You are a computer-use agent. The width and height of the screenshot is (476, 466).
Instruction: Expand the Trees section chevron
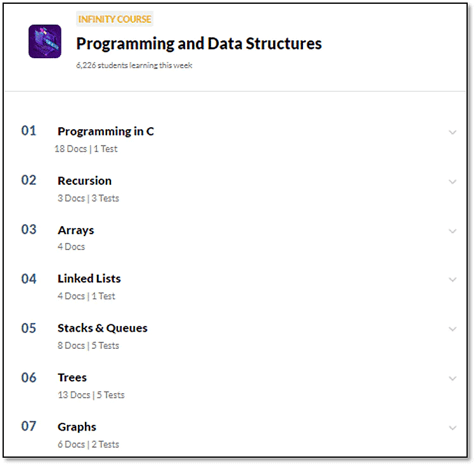pyautogui.click(x=453, y=379)
